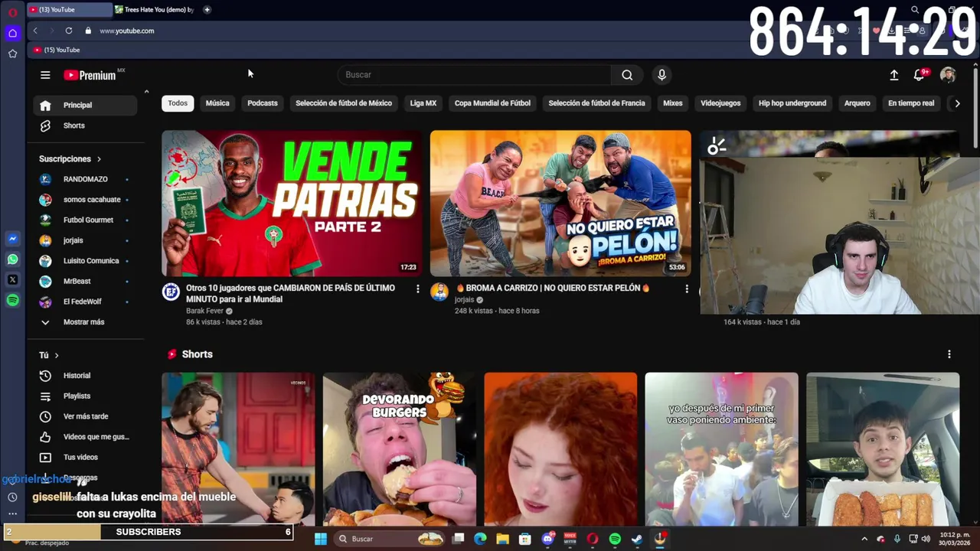Click the YouTube Premium logo
The height and width of the screenshot is (551, 980).
click(x=90, y=75)
